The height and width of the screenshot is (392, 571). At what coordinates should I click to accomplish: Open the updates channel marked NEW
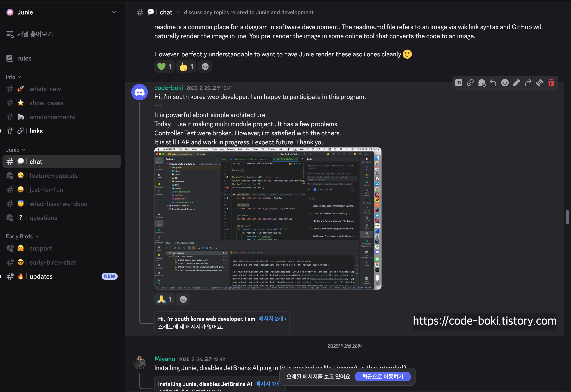(x=41, y=277)
